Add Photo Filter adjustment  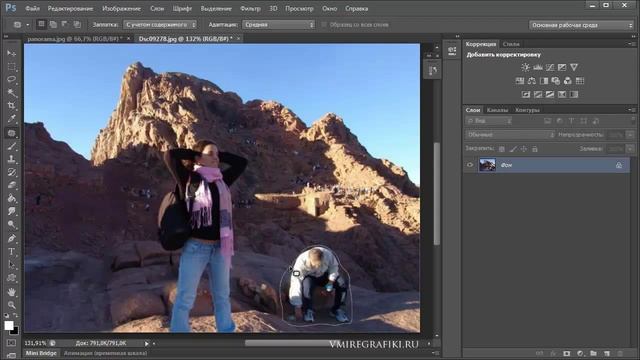pyautogui.click(x=556, y=81)
